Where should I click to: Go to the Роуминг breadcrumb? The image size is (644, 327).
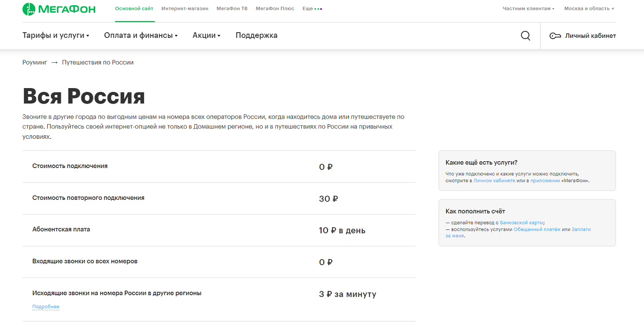click(x=35, y=63)
